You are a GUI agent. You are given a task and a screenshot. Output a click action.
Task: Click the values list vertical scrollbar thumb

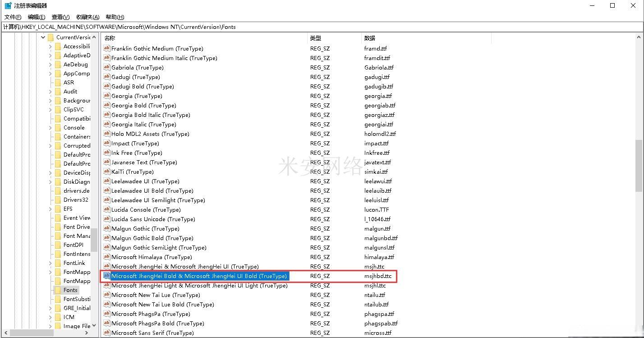coord(639,166)
